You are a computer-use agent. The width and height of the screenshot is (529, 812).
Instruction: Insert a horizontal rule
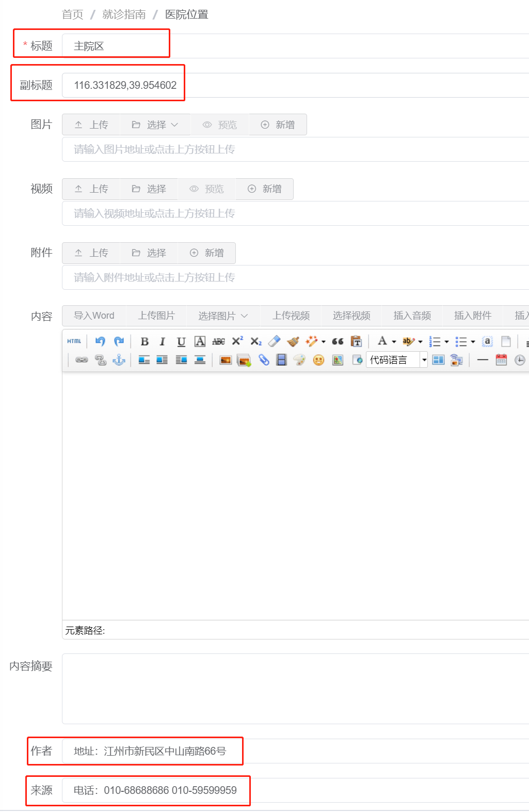(x=483, y=360)
